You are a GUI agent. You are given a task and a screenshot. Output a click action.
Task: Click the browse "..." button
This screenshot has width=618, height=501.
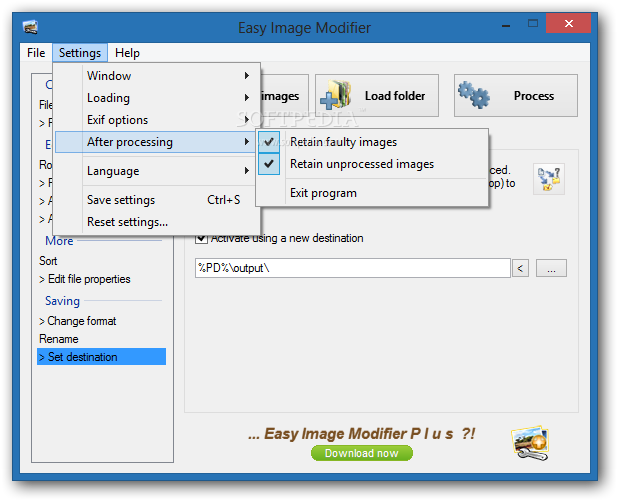point(551,268)
